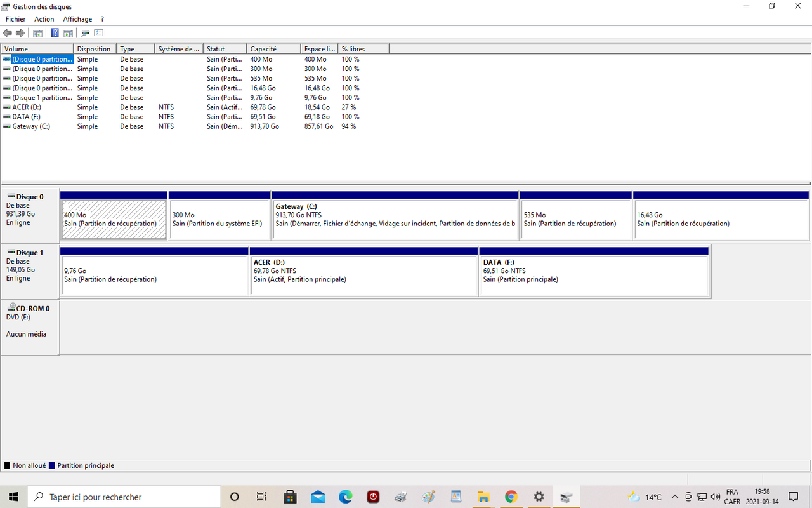The height and width of the screenshot is (508, 812).
Task: Open the weather 14°C widget
Action: coord(645,497)
